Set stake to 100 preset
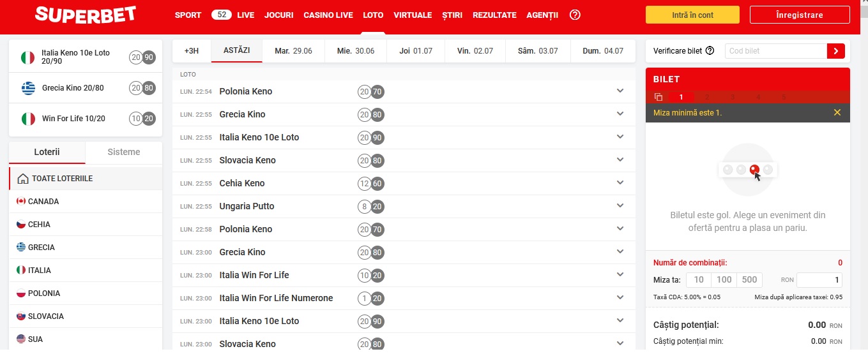The height and width of the screenshot is (356, 868). point(724,279)
